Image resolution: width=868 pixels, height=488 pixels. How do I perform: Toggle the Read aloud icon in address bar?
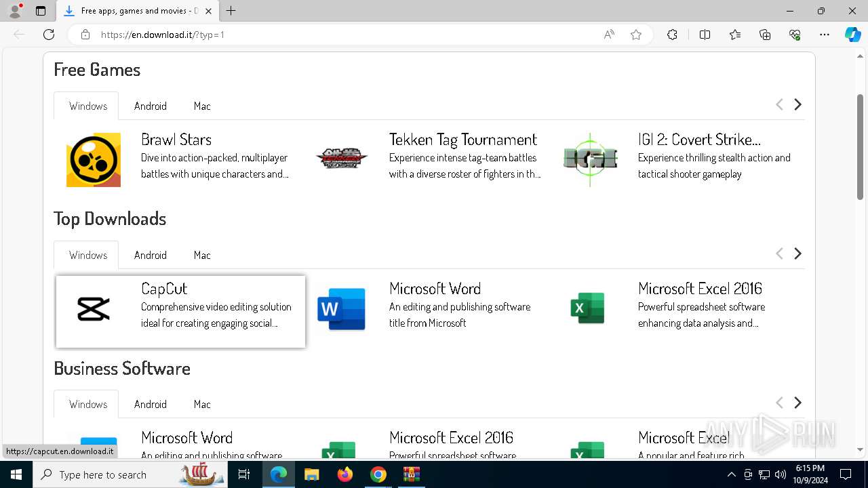pos(609,35)
